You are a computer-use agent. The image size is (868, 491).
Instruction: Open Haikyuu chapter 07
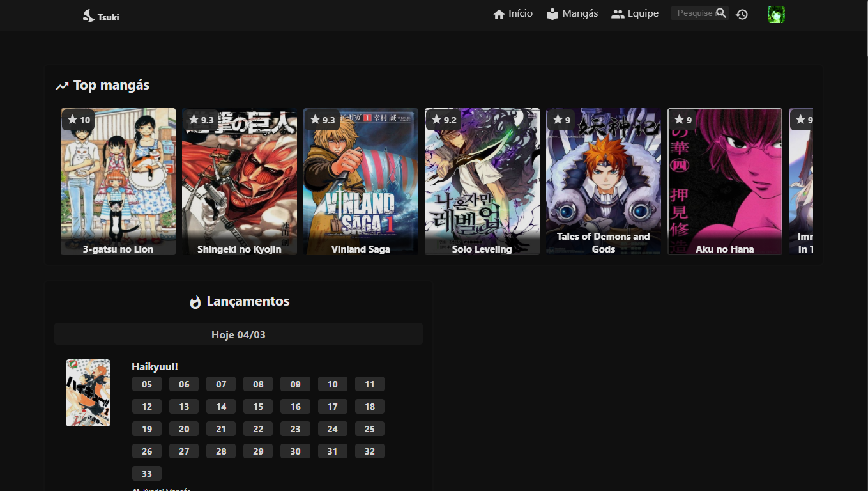point(221,384)
